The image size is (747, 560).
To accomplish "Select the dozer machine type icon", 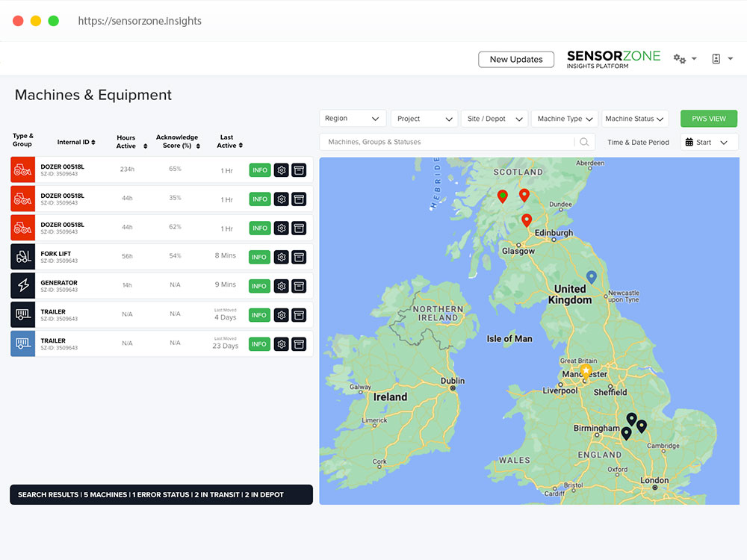I will point(22,169).
